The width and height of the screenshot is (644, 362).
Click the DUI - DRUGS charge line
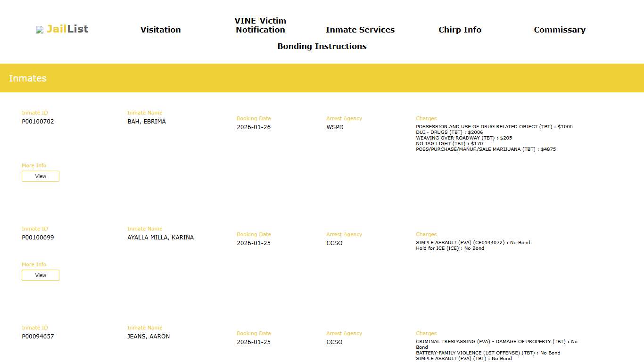449,132
